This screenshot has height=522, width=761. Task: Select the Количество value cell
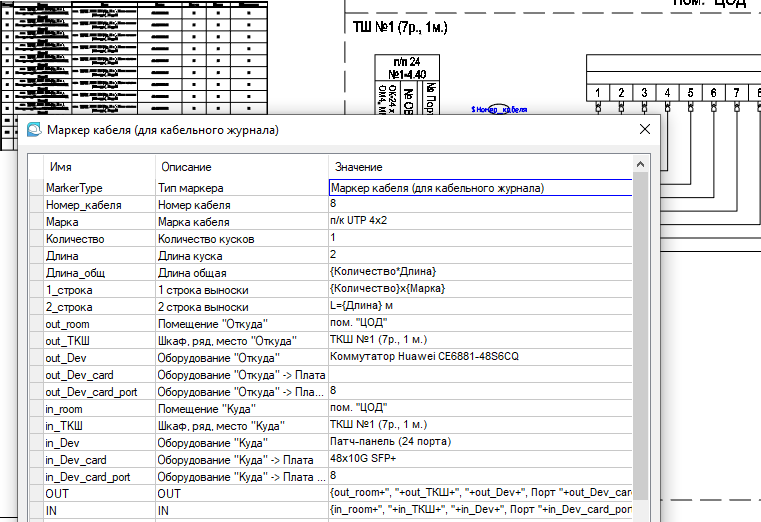(480, 238)
